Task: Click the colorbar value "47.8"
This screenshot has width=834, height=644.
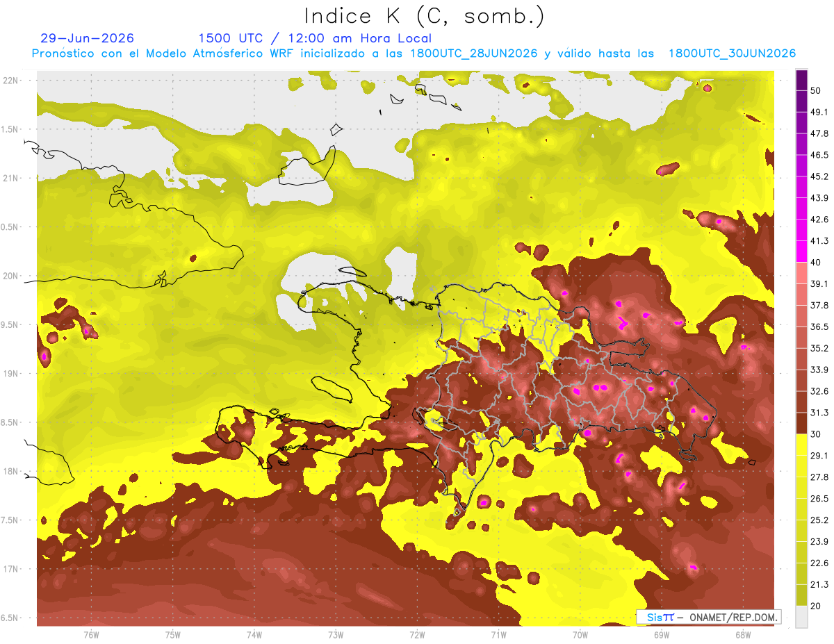Action: click(x=819, y=133)
